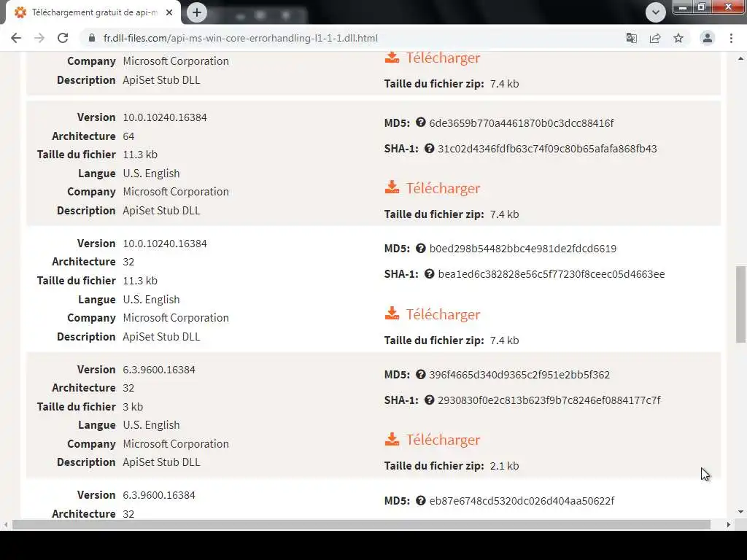Click file size 3 kb value
Viewport: 747px width, 560px height.
tap(133, 407)
